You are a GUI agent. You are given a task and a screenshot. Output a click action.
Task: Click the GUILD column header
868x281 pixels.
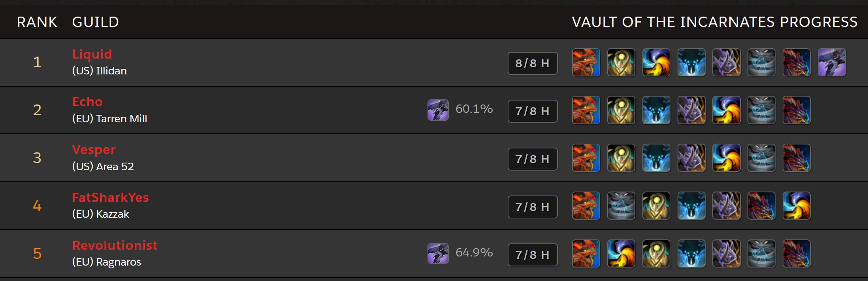96,22
